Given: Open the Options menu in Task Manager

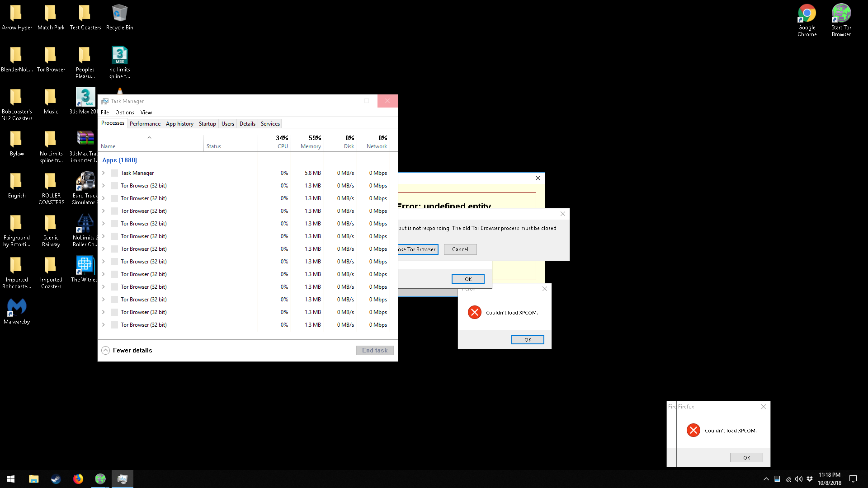Looking at the screenshot, I should coord(124,113).
